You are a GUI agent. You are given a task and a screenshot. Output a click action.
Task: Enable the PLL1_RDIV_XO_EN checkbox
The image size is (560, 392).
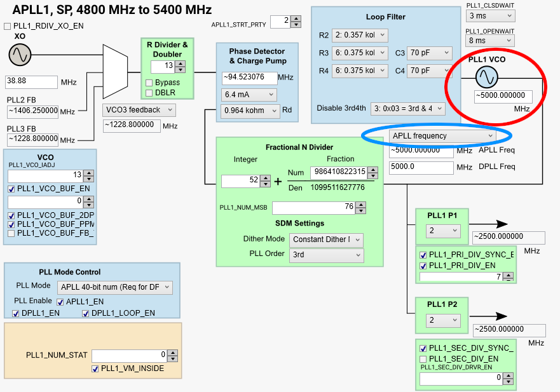pos(8,25)
